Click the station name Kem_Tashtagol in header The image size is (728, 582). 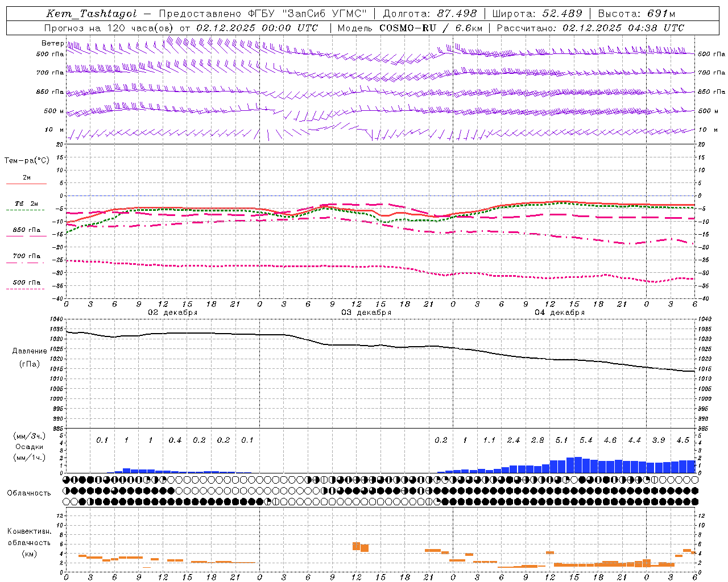[92, 14]
